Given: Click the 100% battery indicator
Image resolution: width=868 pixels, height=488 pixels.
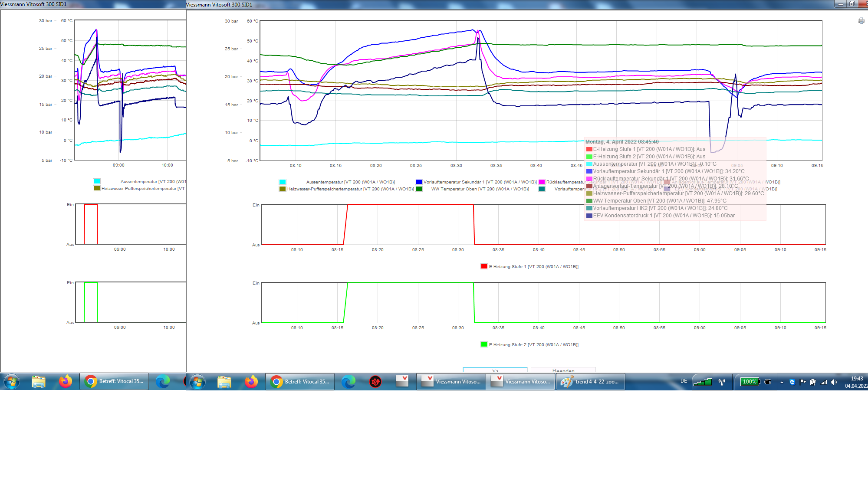Looking at the screenshot, I should click(x=750, y=382).
